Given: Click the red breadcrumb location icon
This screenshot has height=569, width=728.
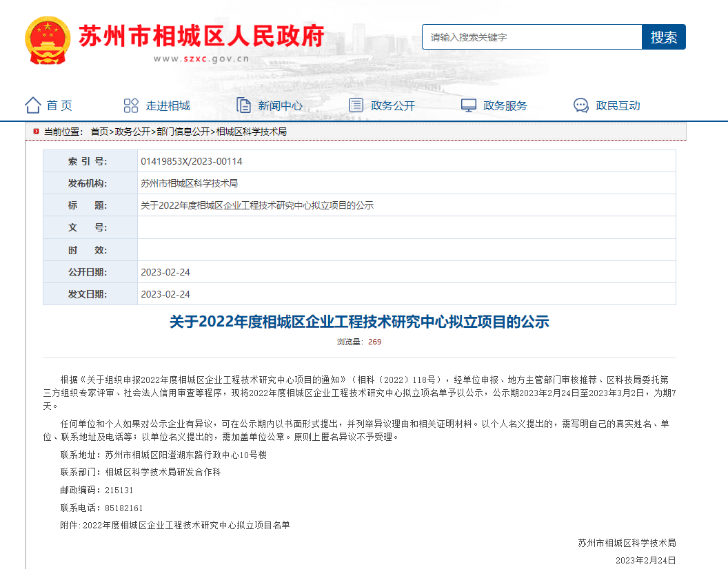Looking at the screenshot, I should tap(36, 132).
